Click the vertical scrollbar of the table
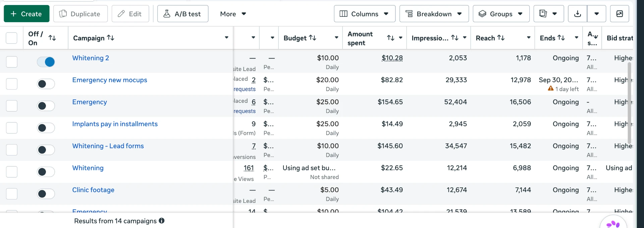Screen dimensions: 644x228 629,103
